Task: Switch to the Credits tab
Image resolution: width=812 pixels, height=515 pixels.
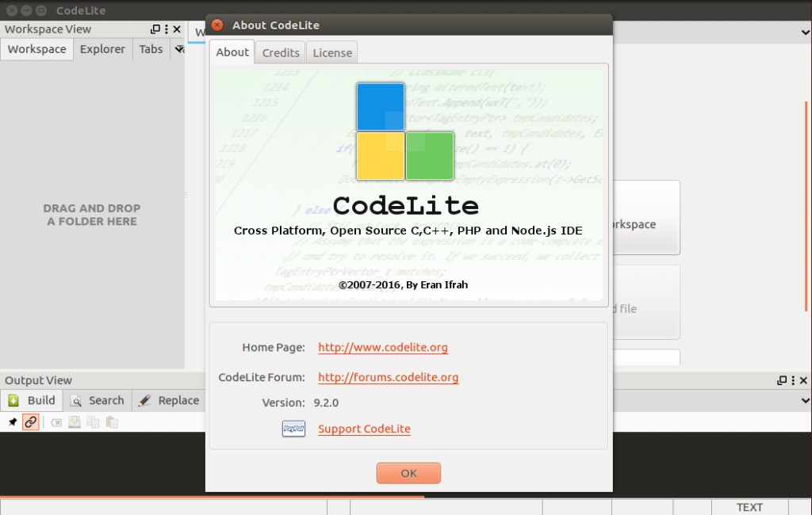Action: click(x=281, y=53)
